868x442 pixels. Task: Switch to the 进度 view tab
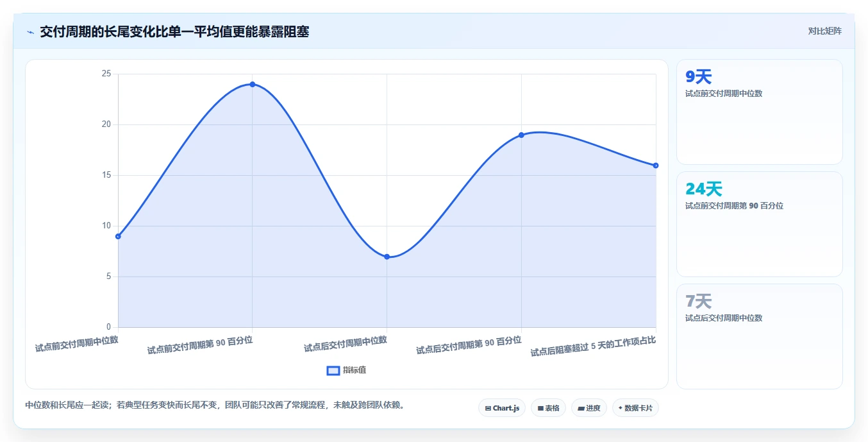(x=589, y=408)
